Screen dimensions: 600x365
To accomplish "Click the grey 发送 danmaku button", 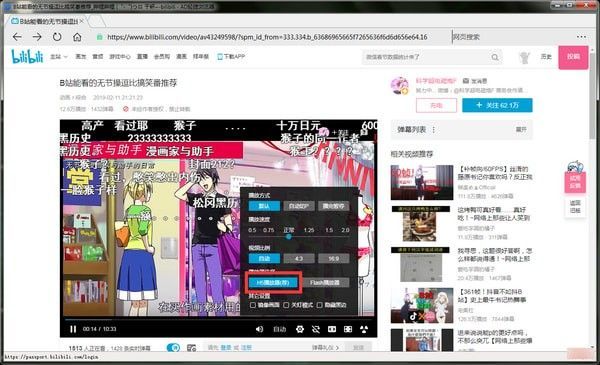I will pyautogui.click(x=358, y=347).
